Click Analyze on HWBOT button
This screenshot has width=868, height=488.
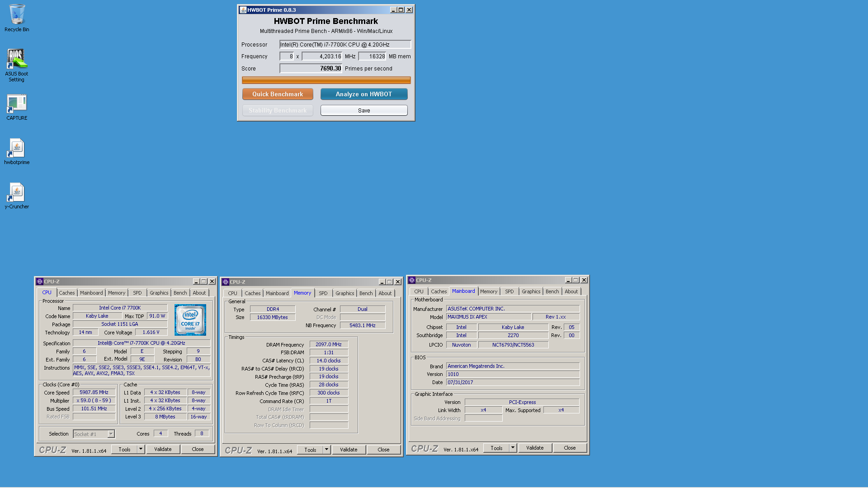364,94
